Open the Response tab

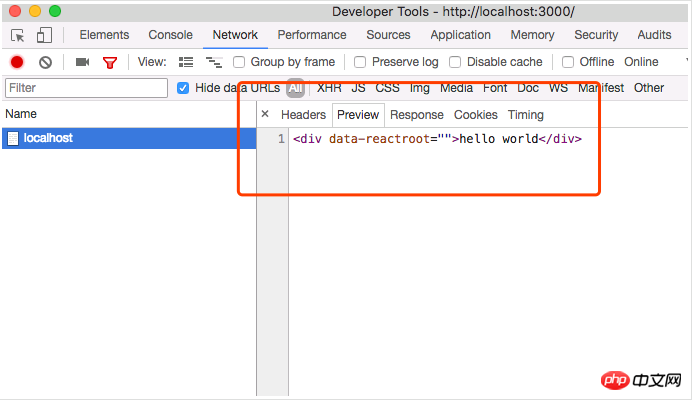pyautogui.click(x=417, y=115)
